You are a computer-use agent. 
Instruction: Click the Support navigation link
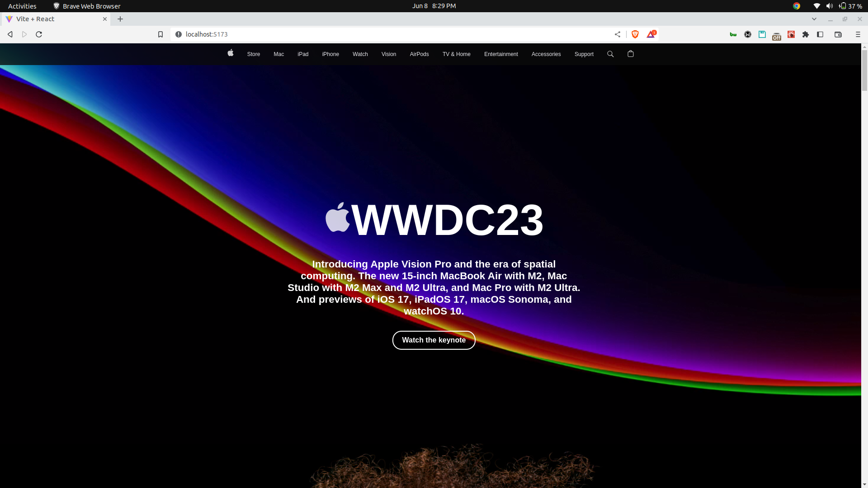584,54
